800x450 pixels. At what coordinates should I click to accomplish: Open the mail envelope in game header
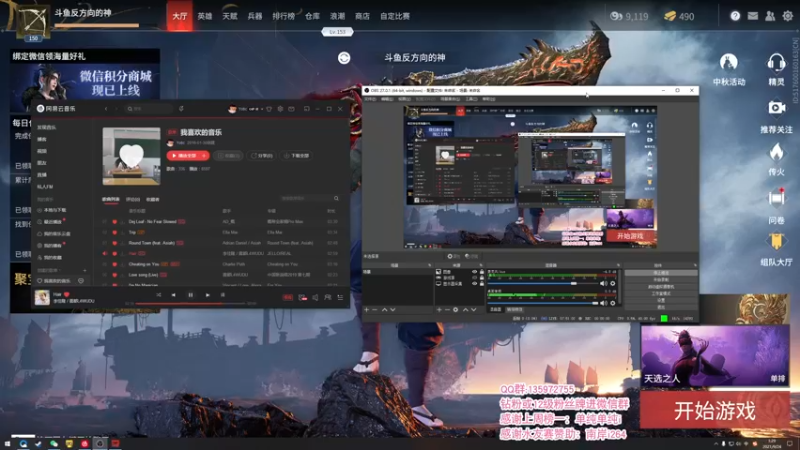(753, 16)
